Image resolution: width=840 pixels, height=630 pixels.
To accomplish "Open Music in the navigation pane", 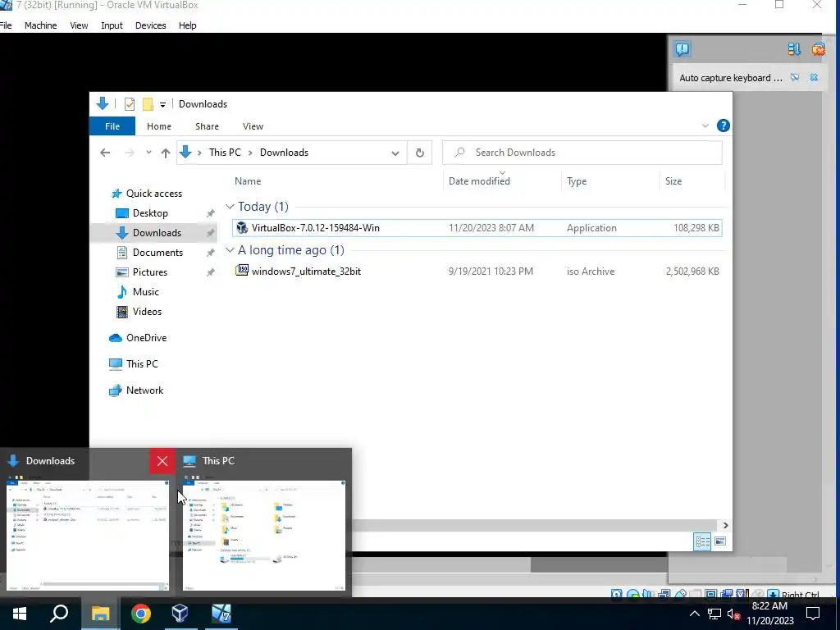I will click(146, 292).
